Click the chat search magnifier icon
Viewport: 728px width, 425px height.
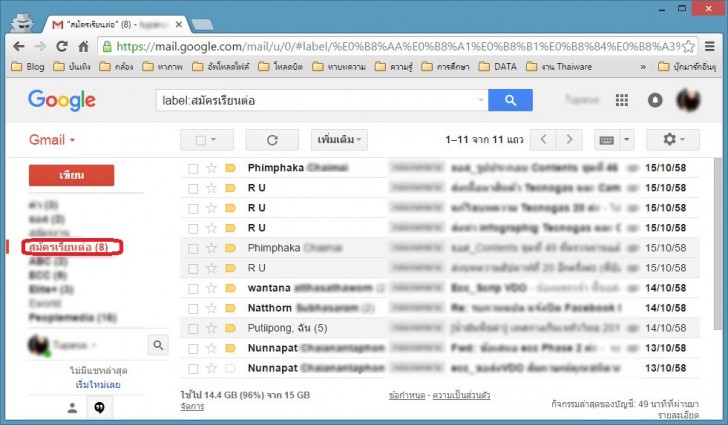[158, 345]
